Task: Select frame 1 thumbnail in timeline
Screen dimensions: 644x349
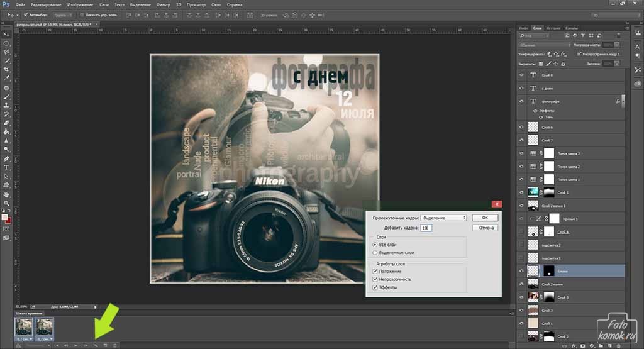Action: (24, 327)
